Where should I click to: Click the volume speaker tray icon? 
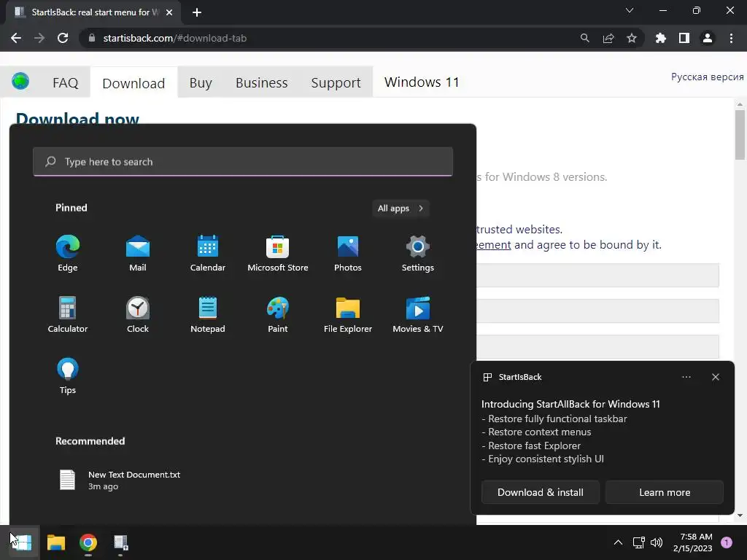click(657, 542)
